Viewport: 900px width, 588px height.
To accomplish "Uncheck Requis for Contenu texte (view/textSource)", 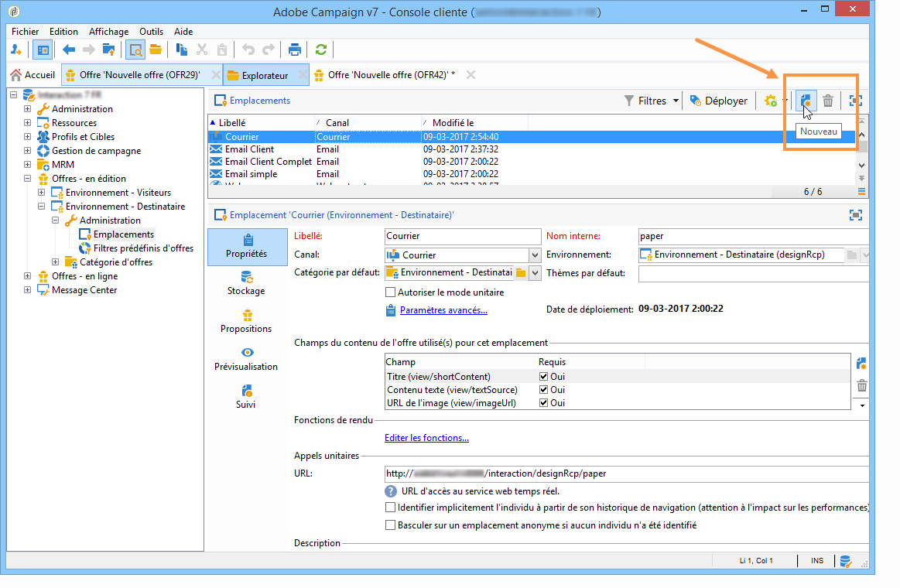I will coord(543,390).
